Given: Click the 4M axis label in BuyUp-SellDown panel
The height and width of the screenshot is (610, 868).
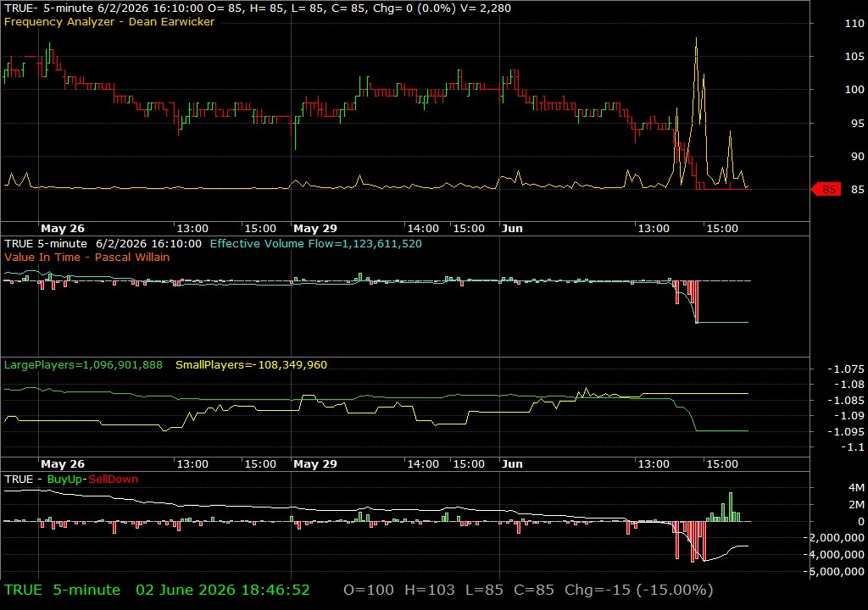Looking at the screenshot, I should click(856, 488).
